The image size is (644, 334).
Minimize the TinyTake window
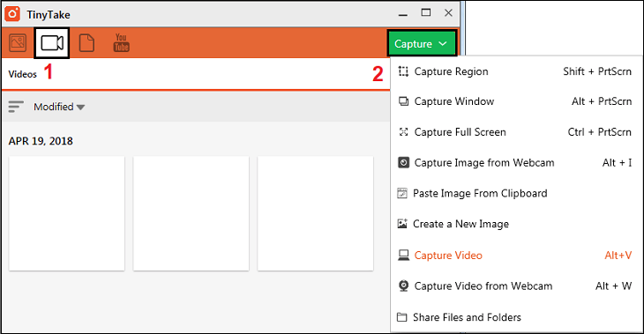pyautogui.click(x=403, y=14)
